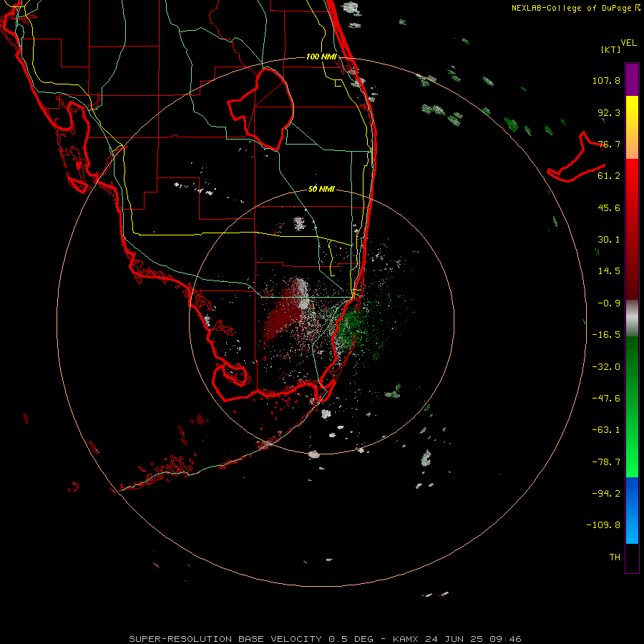Click the -109.8 velocity scale value
This screenshot has width=644, height=644.
[x=603, y=525]
